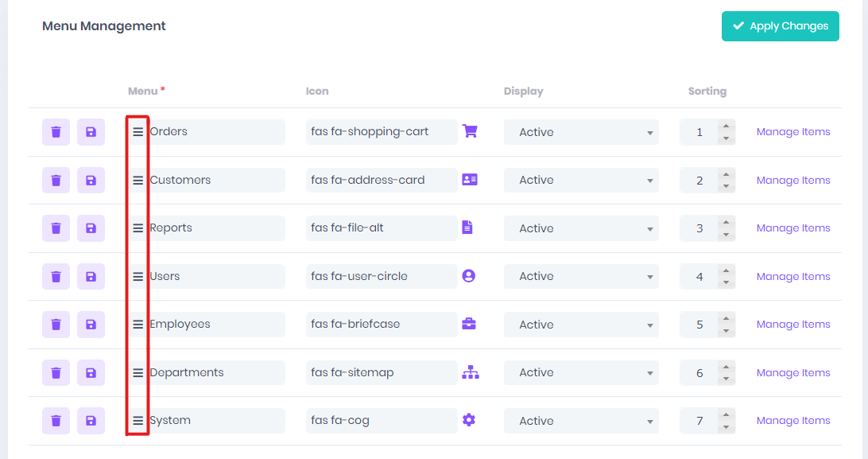The image size is (868, 459).
Task: Decrease the Users sorting value
Action: click(x=727, y=283)
